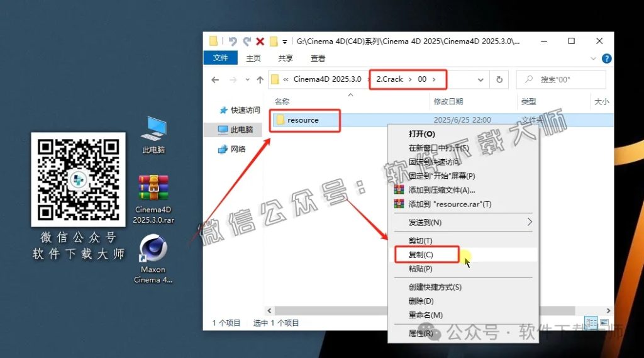Viewport: 644px width, 358px height.
Task: Click the 1 个项目 status bar text
Action: 226,323
